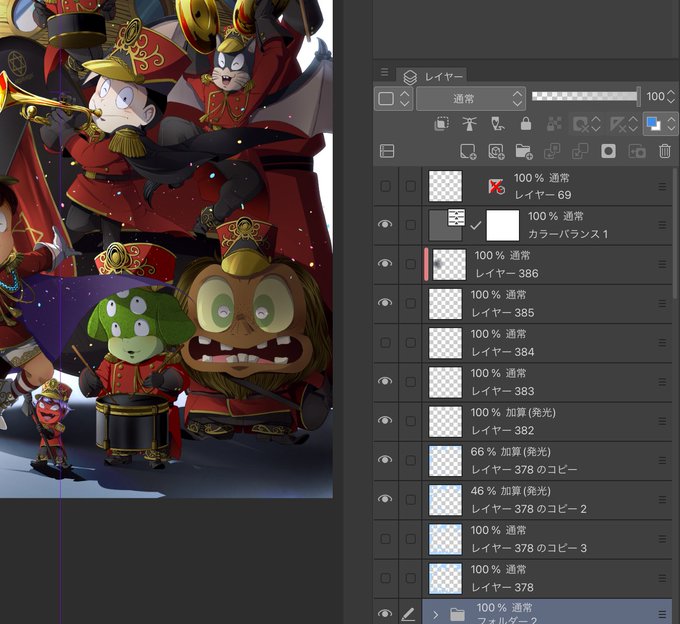Select the レイヤー palette tab
The image size is (680, 624).
click(x=432, y=77)
